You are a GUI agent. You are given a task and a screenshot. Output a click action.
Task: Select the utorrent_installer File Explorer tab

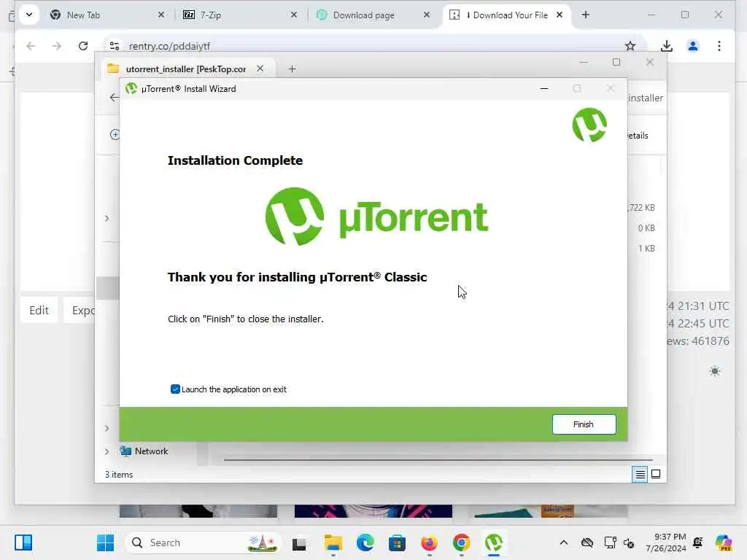[x=186, y=69]
